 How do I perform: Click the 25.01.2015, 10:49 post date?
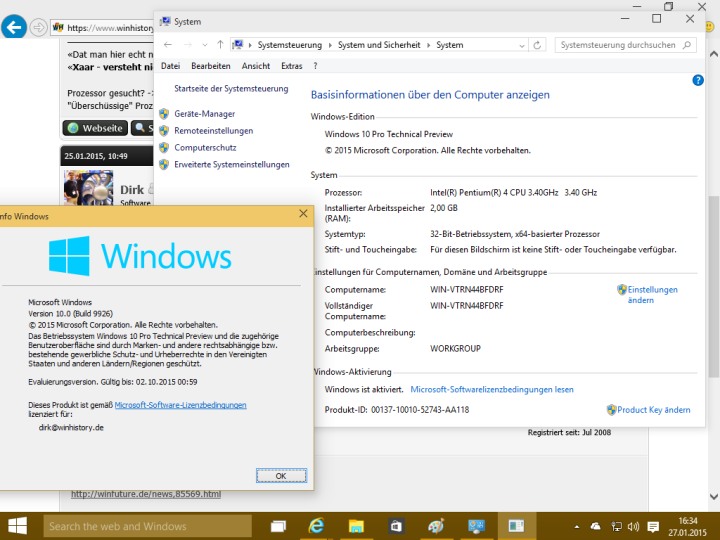pos(96,156)
